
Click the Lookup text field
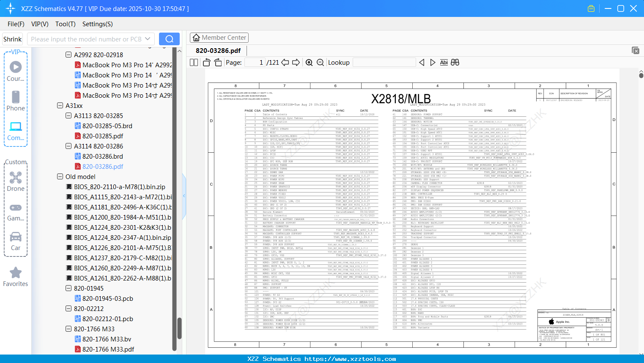384,63
